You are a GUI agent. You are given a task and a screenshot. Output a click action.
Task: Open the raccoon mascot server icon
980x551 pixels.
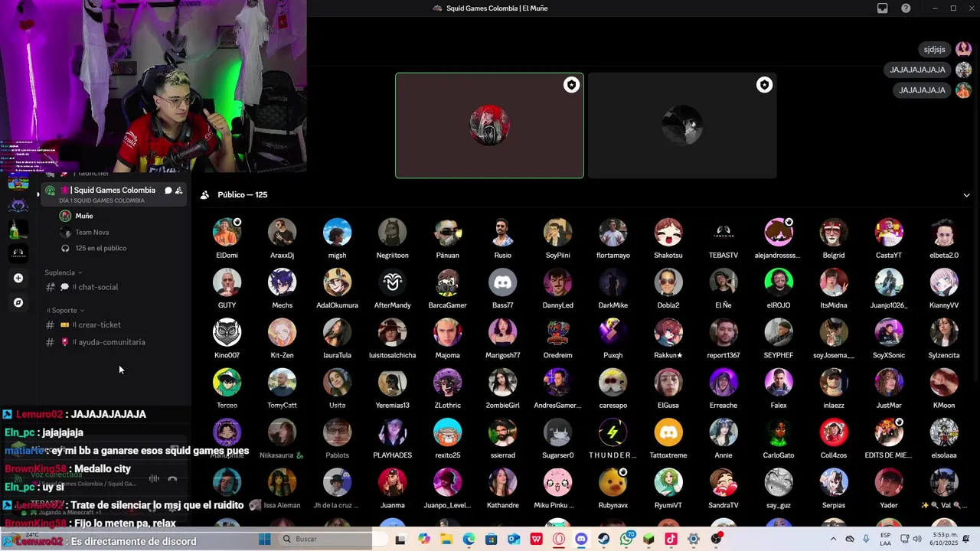(x=18, y=204)
